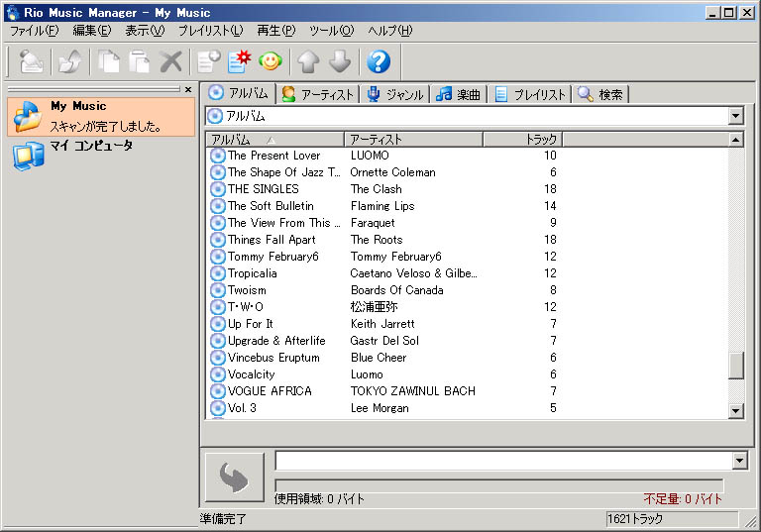Screen dimensions: 761x532
Task: Switch to the ジャンル tab
Action: [x=395, y=94]
